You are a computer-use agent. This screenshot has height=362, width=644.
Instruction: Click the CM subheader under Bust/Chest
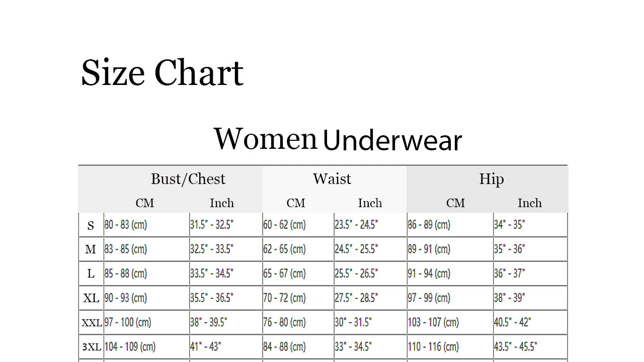145,203
